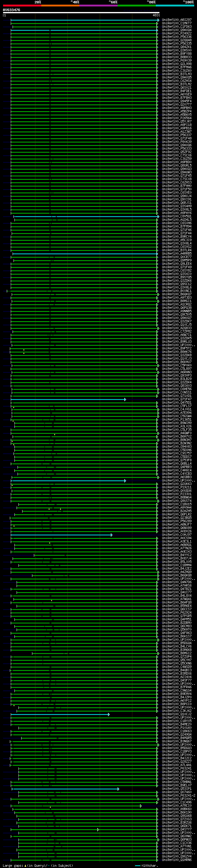Select the UniRef100_C5FLS7 hit label

point(177,406)
